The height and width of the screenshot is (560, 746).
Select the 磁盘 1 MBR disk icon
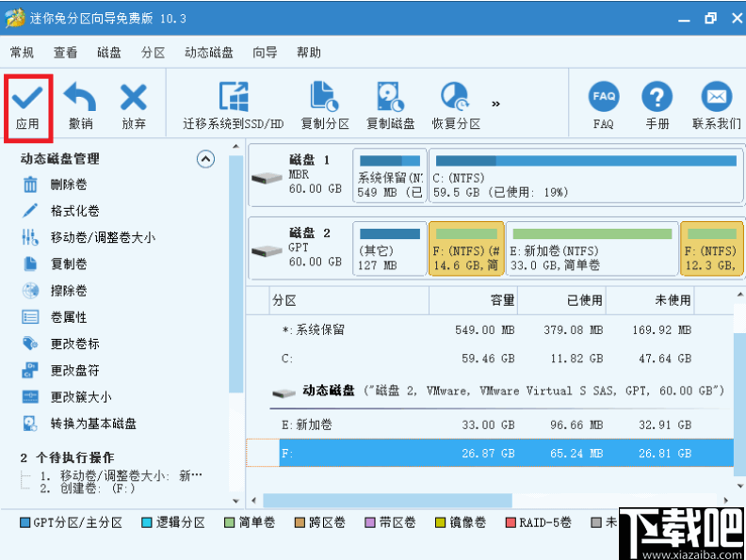[267, 178]
